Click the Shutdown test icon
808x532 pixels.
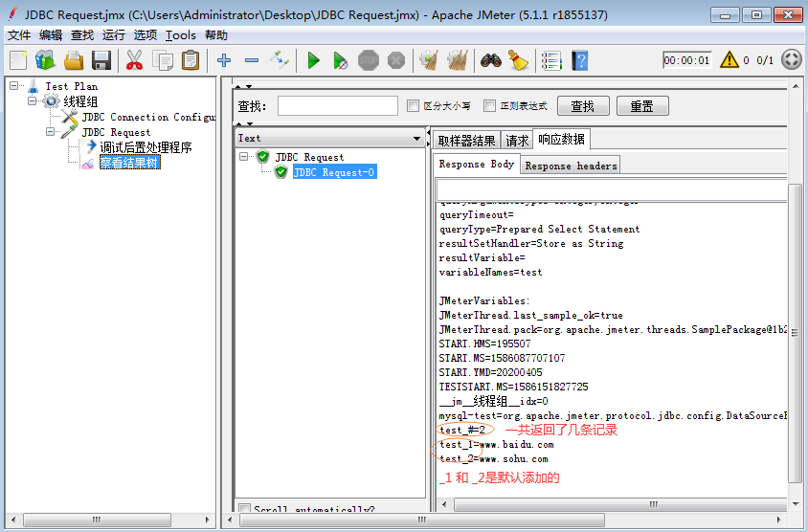click(396, 60)
